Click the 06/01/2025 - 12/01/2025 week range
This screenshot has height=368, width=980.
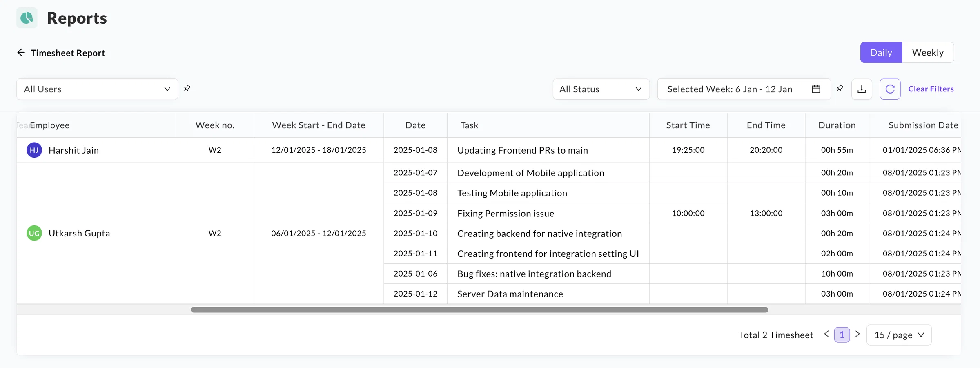click(x=318, y=233)
